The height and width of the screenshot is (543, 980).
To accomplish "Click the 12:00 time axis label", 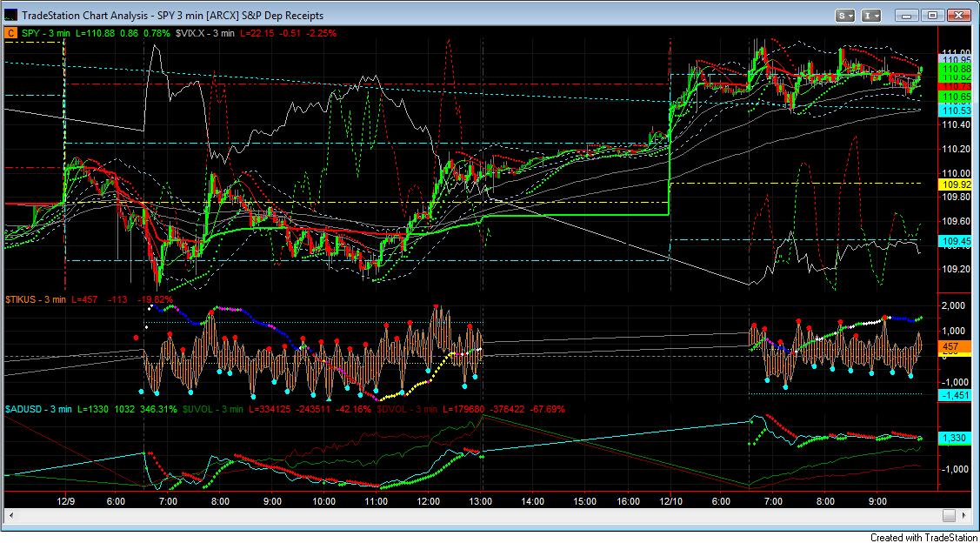I will (430, 501).
